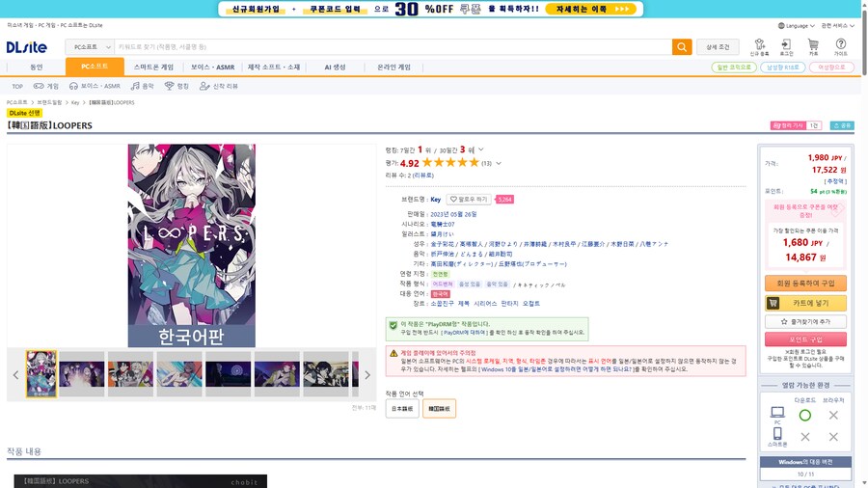Click the 자세히는 이쪽 banner button
This screenshot has width=868, height=488.
(x=590, y=9)
